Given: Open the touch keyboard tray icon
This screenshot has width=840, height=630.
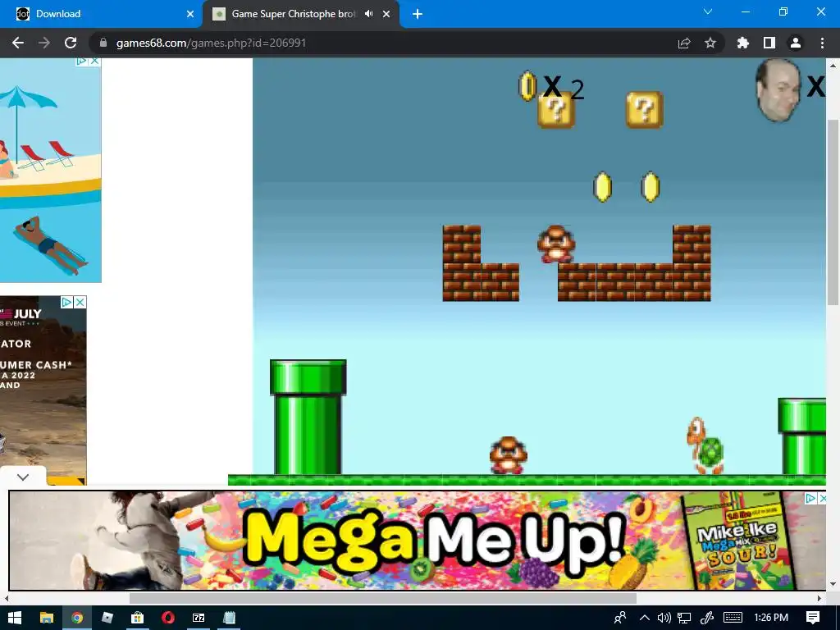Looking at the screenshot, I should pos(733,618).
